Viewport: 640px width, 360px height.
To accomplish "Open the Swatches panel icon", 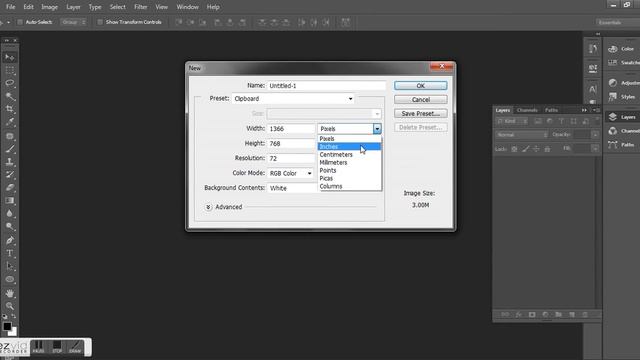I will click(613, 62).
